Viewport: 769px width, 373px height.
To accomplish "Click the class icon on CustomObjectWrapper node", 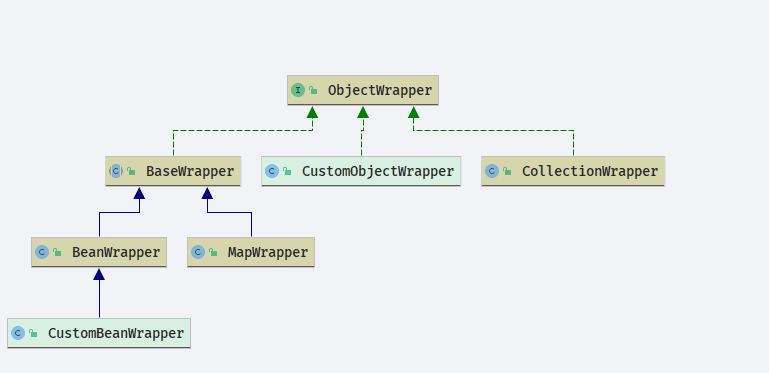I will 272,171.
